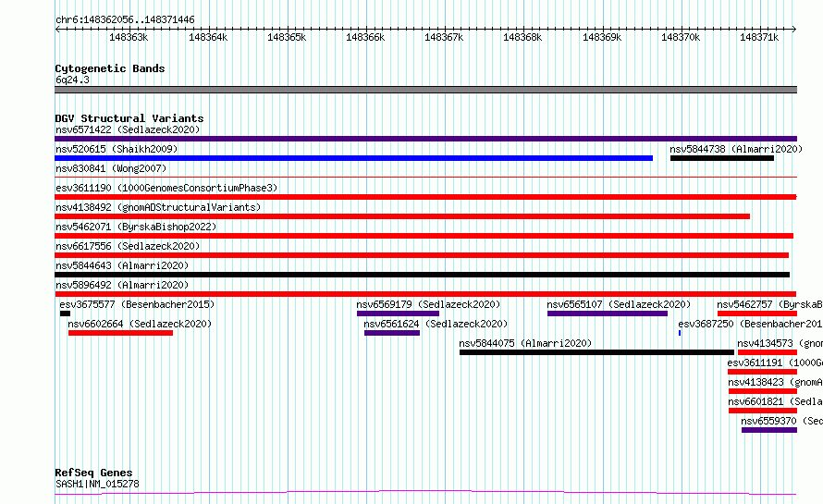Click the Cytogenetic Bands track title
This screenshot has width=823, height=504.
click(110, 68)
